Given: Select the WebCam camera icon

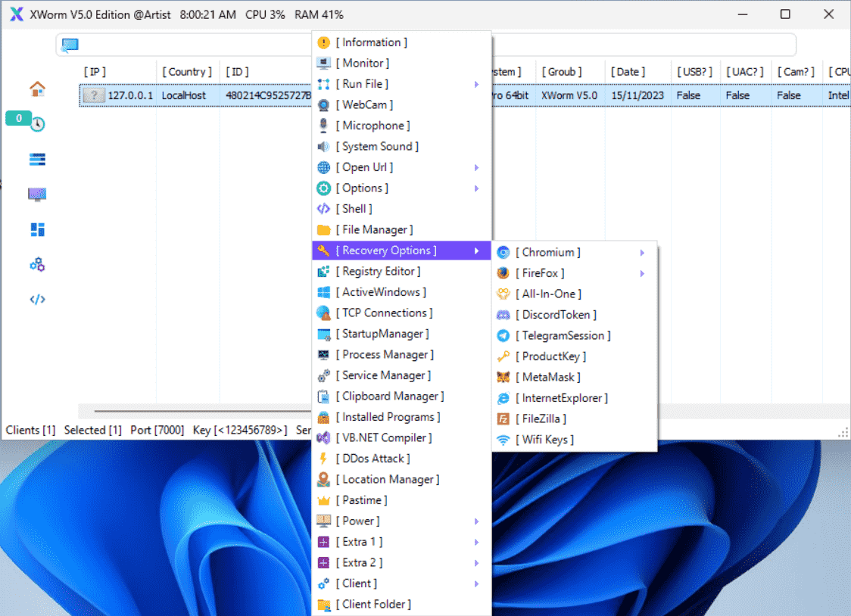Looking at the screenshot, I should tap(323, 105).
